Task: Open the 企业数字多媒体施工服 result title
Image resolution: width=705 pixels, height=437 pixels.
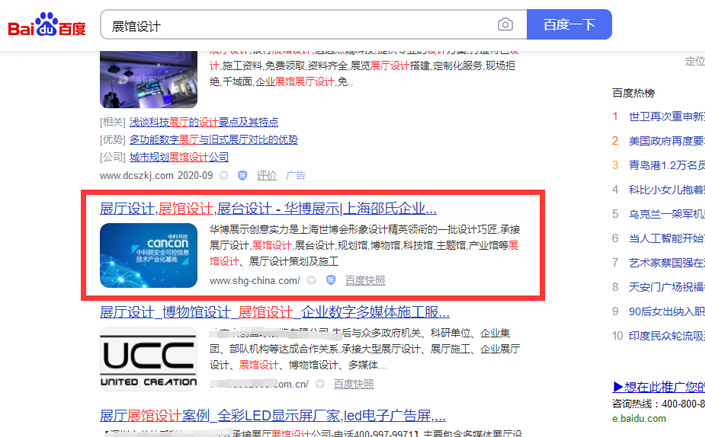Action: point(275,312)
